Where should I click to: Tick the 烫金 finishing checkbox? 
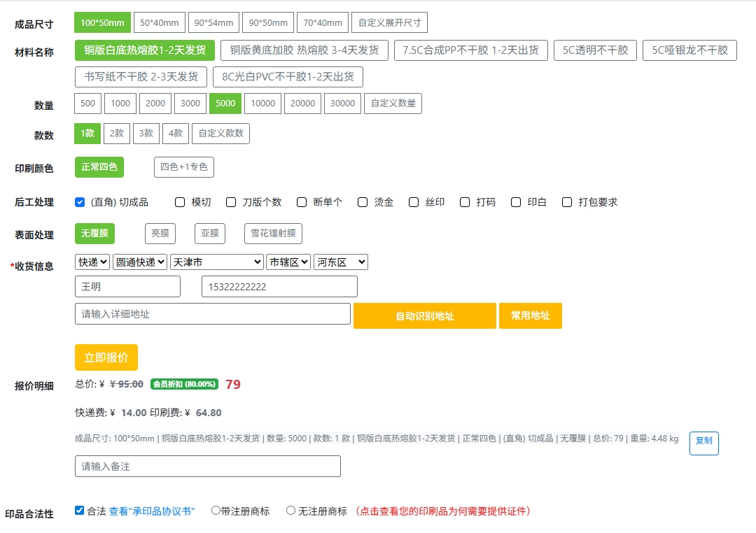pos(363,202)
